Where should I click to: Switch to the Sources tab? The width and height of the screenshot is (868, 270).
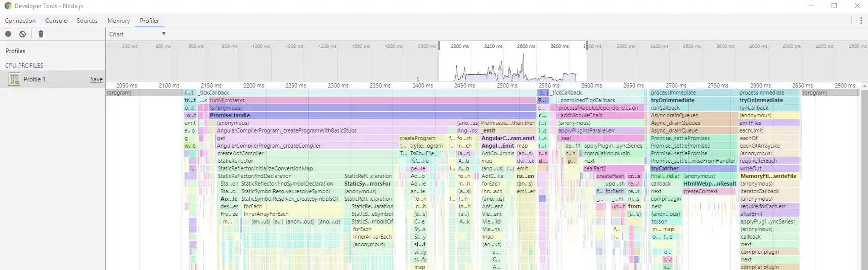[87, 21]
